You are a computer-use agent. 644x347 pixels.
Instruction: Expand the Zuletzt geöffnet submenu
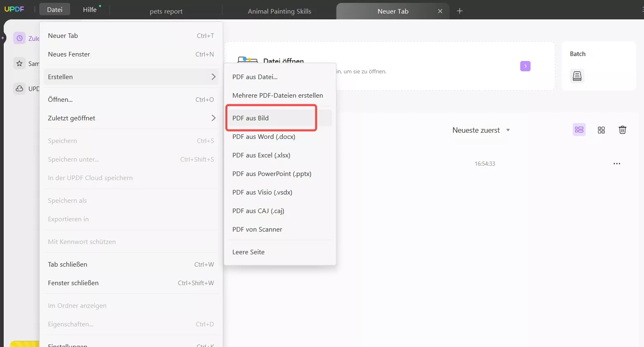pyautogui.click(x=131, y=118)
